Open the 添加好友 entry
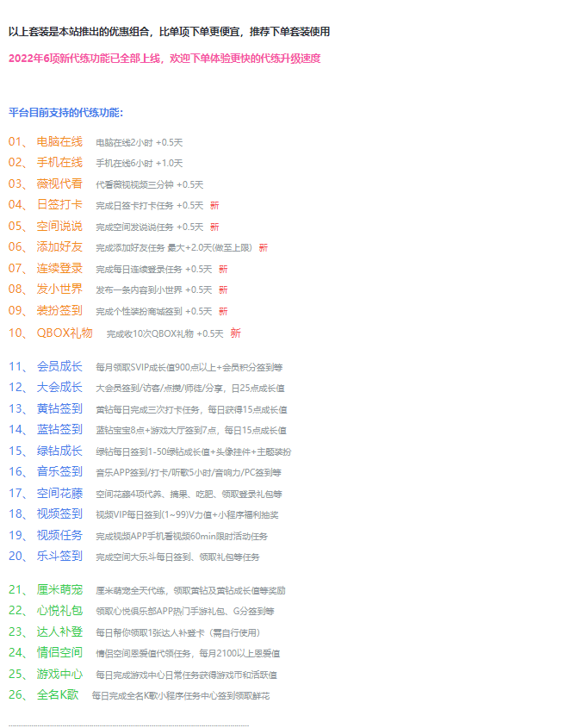This screenshot has width=571, height=728. (x=59, y=247)
